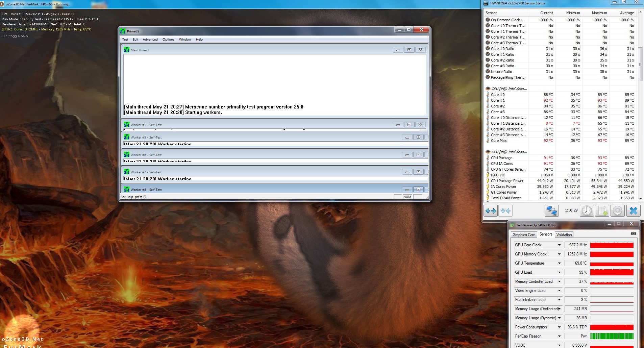The height and width of the screenshot is (348, 644).
Task: Open the Power Consumption dropdown arrow
Action: click(559, 327)
